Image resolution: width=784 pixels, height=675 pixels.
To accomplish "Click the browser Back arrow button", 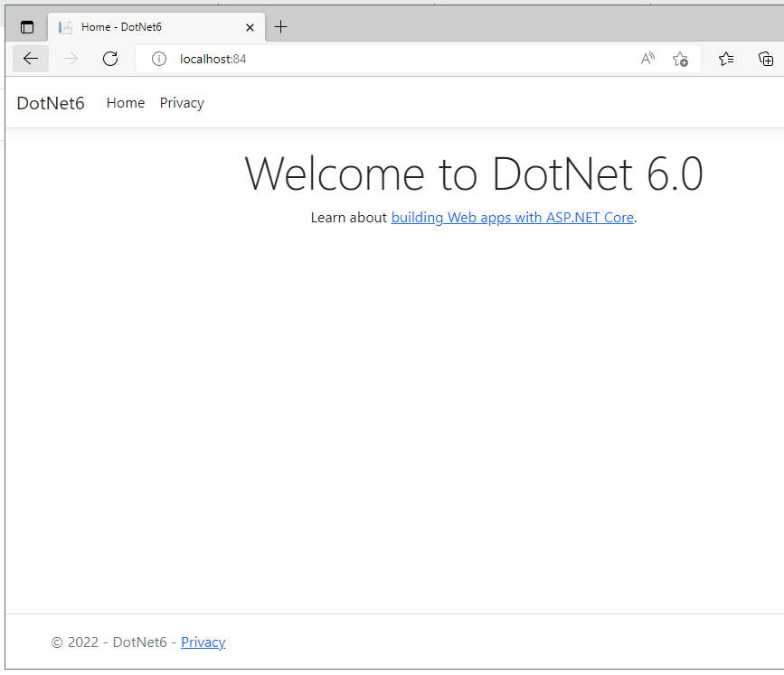I will click(x=31, y=59).
